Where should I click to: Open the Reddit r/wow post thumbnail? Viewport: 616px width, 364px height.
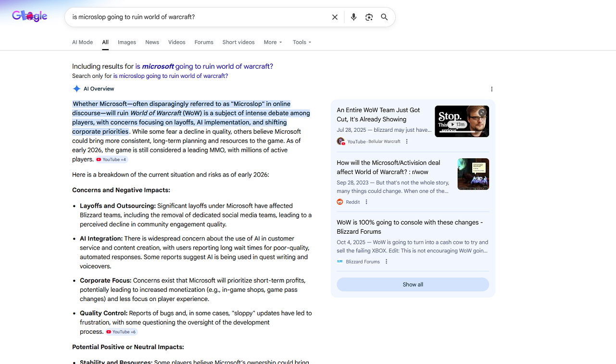coord(473,174)
